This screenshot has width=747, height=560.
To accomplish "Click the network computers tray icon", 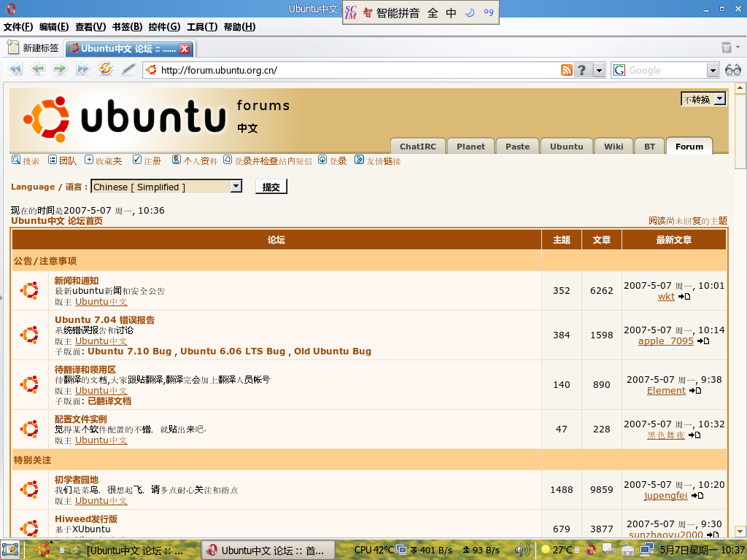I will [646, 550].
